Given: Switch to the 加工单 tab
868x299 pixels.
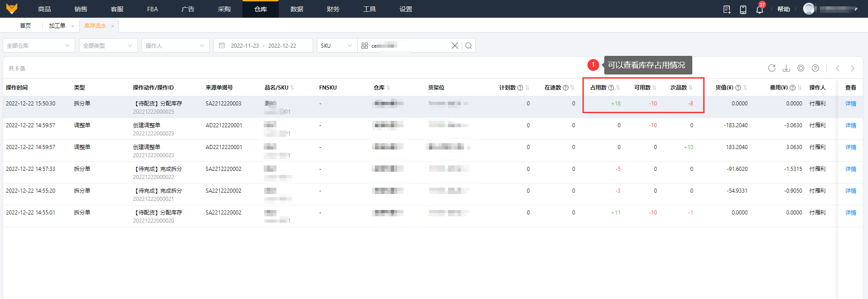Looking at the screenshot, I should [57, 26].
